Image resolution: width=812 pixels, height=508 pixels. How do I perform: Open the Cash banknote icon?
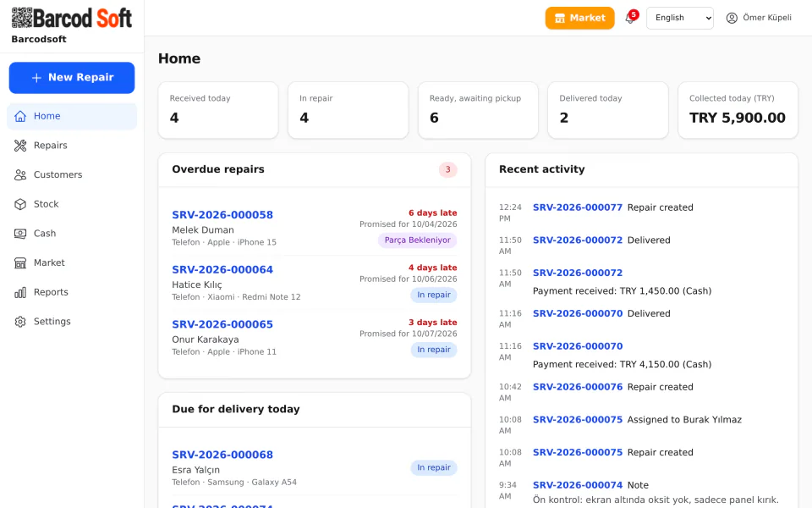20,234
